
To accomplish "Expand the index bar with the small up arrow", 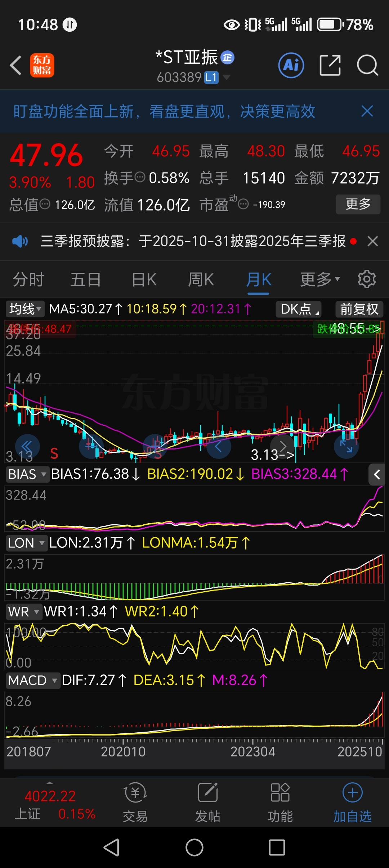I will point(50,783).
